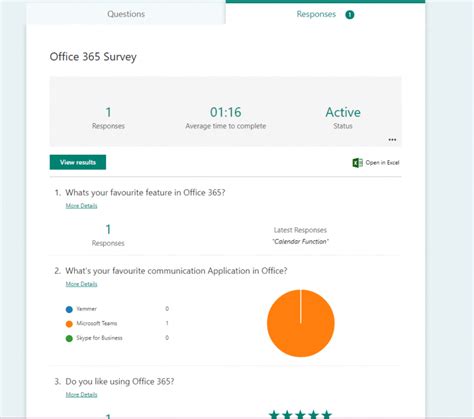Image resolution: width=474 pixels, height=419 pixels.
Task: Click 'Average time to complete' label
Action: coord(226,126)
